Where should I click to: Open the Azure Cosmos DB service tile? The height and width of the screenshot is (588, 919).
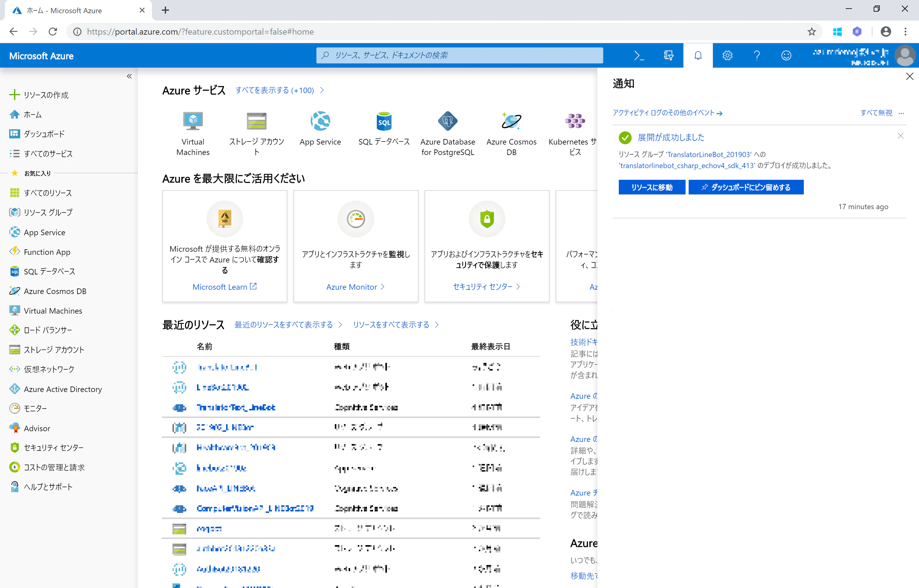[x=512, y=133]
